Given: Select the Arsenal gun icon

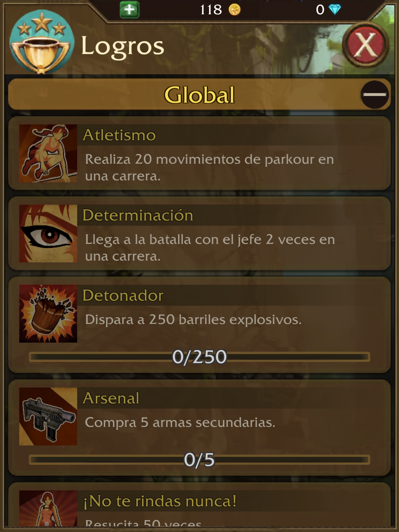Looking at the screenshot, I should pyautogui.click(x=48, y=416).
